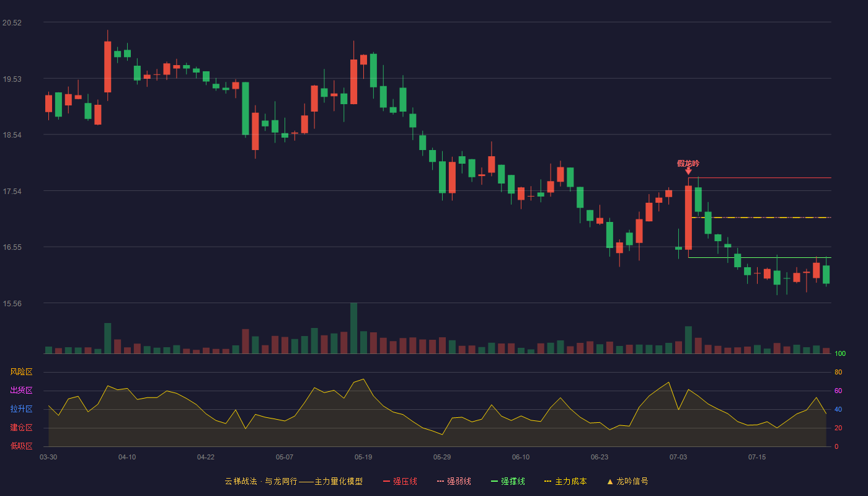Click the 80 indicator scale value
Screen dimensions: 868x496
838,372
